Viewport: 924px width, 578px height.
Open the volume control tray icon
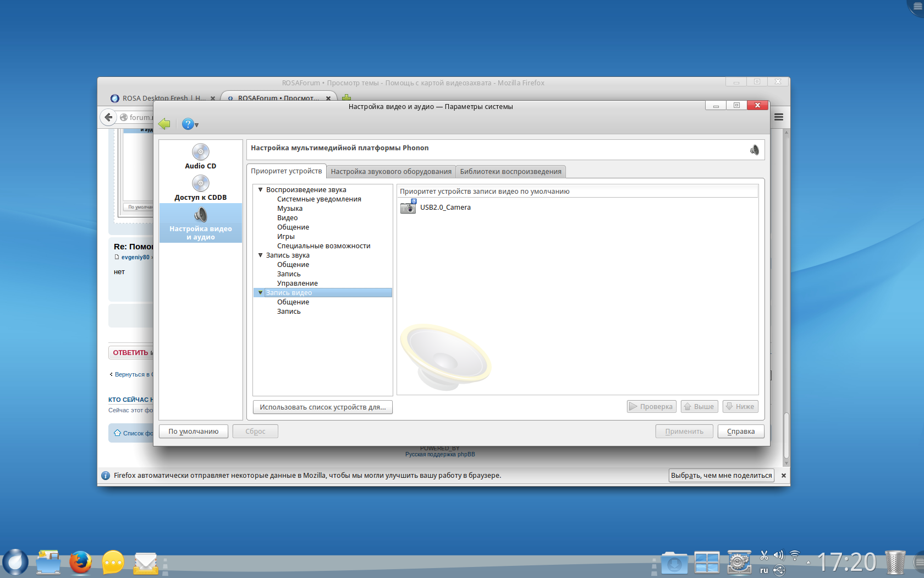(779, 555)
